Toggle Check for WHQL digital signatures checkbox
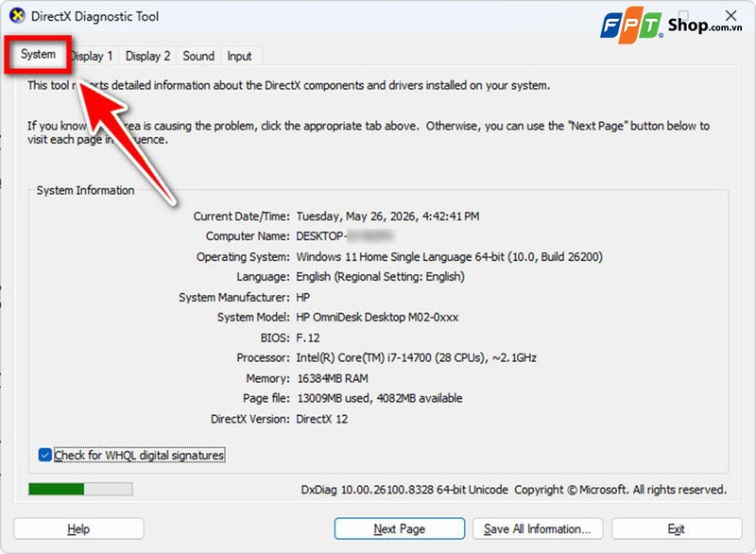Screen dimensions: 756x554 [x=44, y=455]
